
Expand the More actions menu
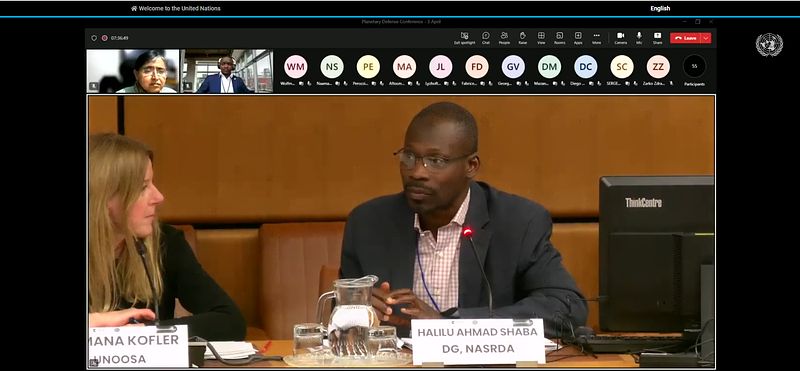596,36
